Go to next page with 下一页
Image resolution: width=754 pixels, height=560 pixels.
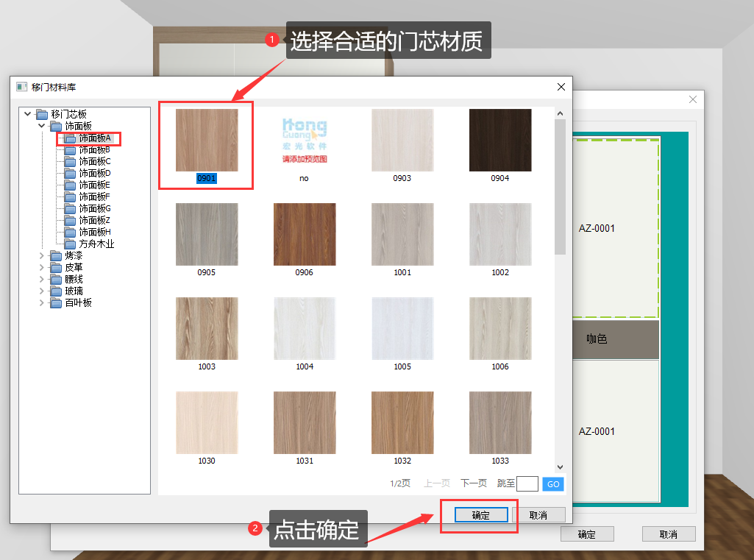tap(474, 483)
